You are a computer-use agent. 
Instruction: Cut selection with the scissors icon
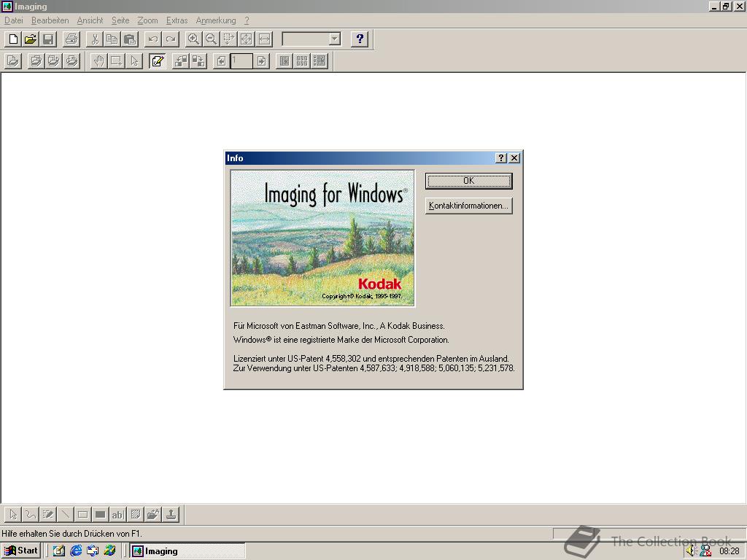click(x=95, y=39)
